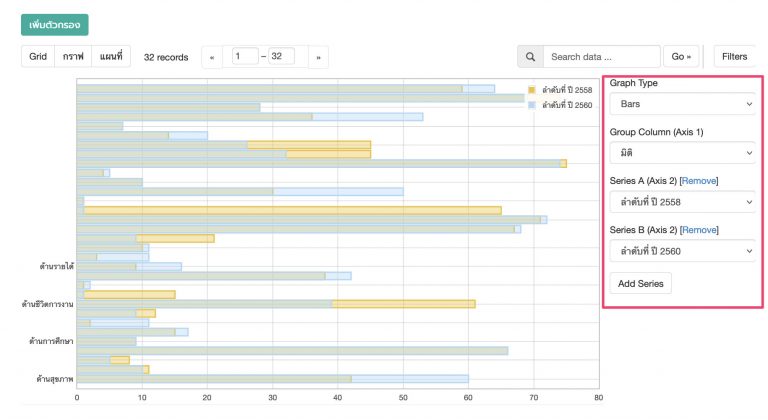Go to next page with » arrow
The image size is (768, 420).
tap(318, 57)
